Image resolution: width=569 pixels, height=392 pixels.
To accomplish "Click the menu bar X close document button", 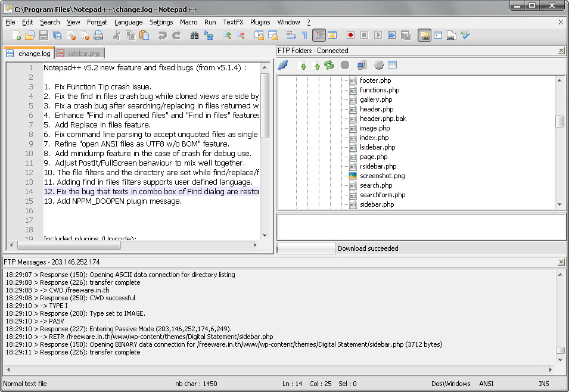I will coord(561,22).
